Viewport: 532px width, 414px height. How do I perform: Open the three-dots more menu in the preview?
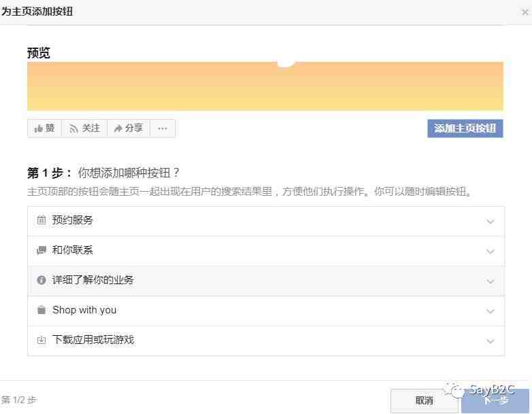coord(163,128)
